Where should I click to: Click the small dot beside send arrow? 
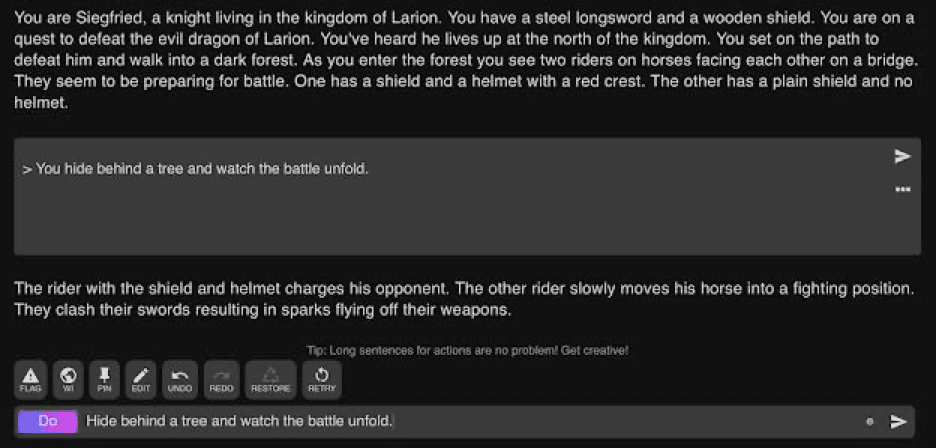click(869, 422)
